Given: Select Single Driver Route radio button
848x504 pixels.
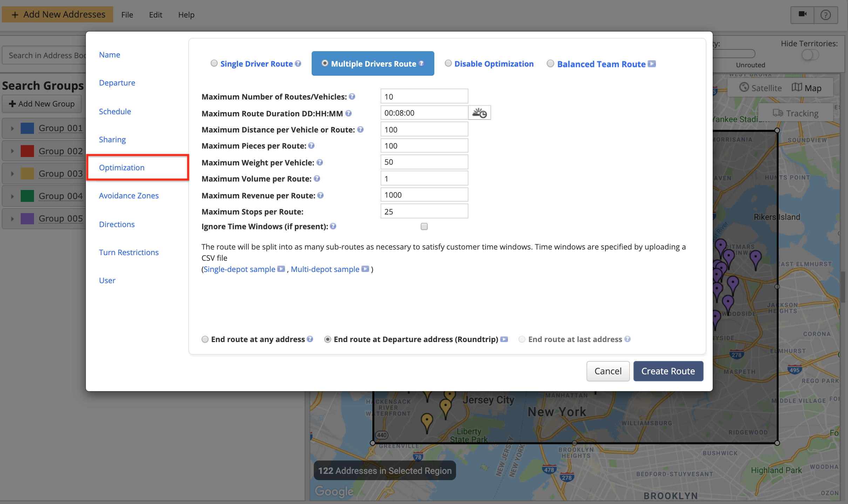Looking at the screenshot, I should tap(214, 63).
